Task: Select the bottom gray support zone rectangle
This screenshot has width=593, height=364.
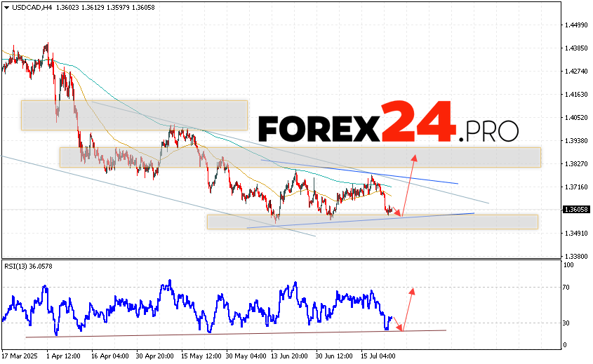Action: pos(372,222)
